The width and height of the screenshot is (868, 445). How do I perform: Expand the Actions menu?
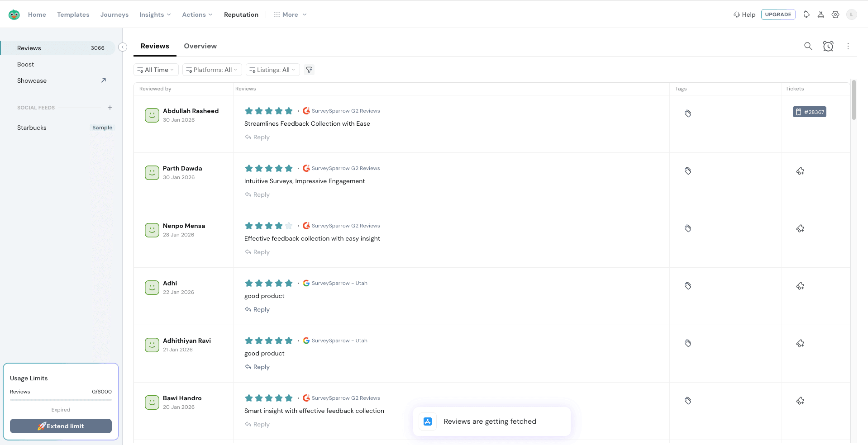197,14
